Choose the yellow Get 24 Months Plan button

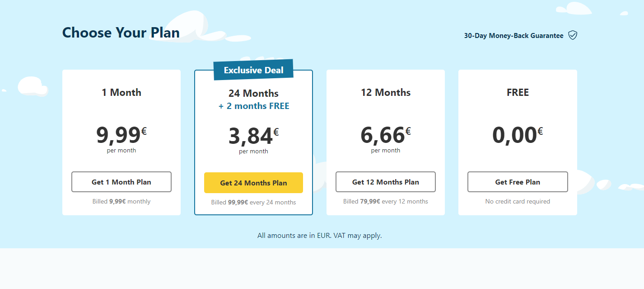click(253, 183)
